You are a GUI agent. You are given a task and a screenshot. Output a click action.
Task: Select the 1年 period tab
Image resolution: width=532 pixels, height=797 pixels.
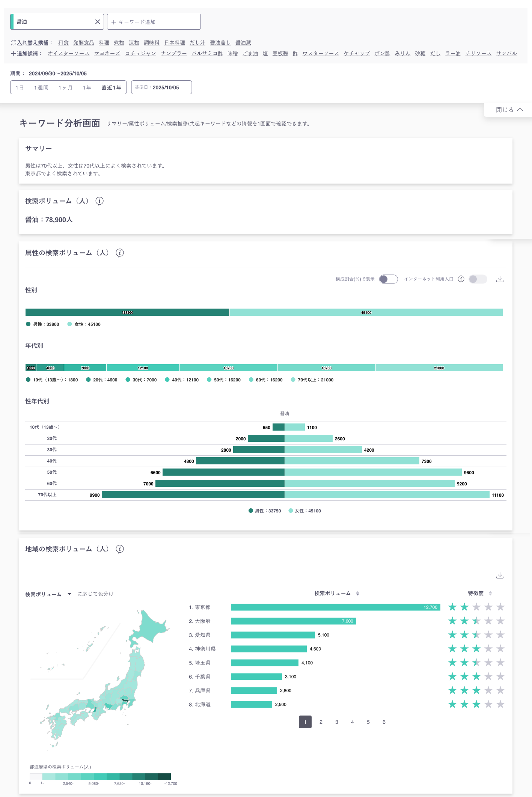click(x=87, y=87)
